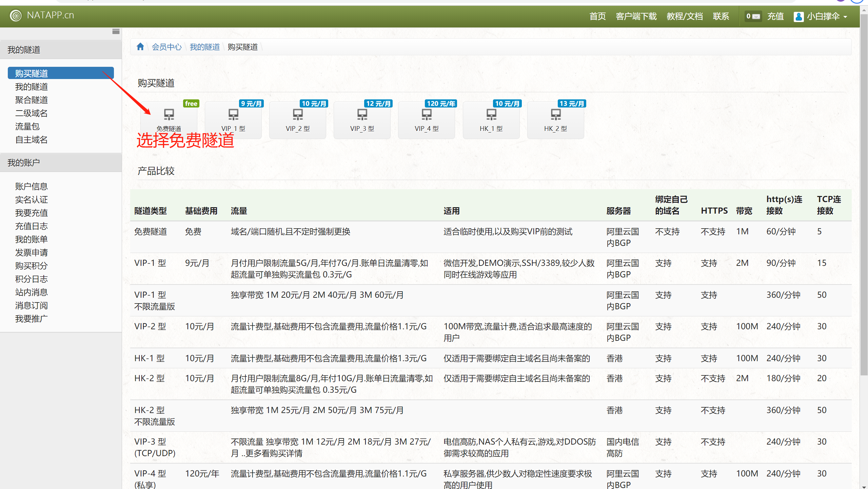
Task: Open 联系 in the top navigation
Action: pyautogui.click(x=721, y=16)
